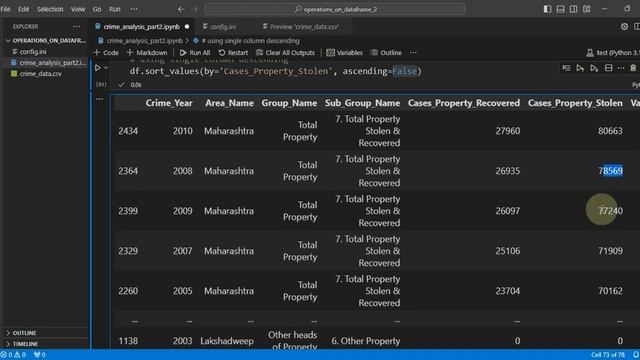Image resolution: width=640 pixels, height=360 pixels.
Task: Restart the notebook kernel
Action: click(x=233, y=53)
